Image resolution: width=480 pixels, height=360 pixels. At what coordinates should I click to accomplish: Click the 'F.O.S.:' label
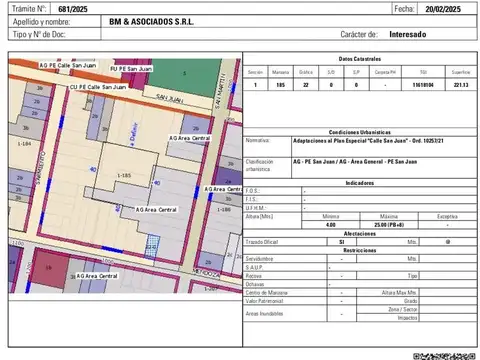tap(252, 191)
